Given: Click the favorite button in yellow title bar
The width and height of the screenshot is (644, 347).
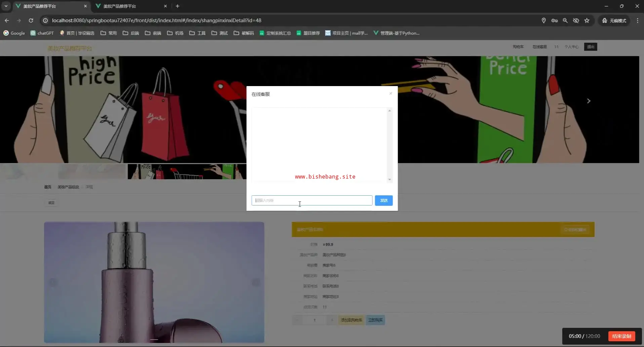Looking at the screenshot, I should [x=575, y=230].
